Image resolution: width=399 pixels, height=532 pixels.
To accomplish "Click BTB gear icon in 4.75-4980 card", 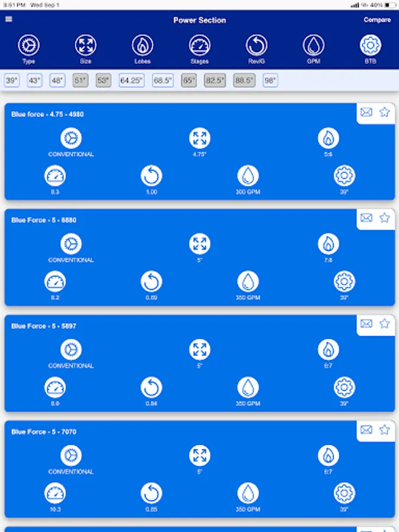I will click(x=345, y=176).
